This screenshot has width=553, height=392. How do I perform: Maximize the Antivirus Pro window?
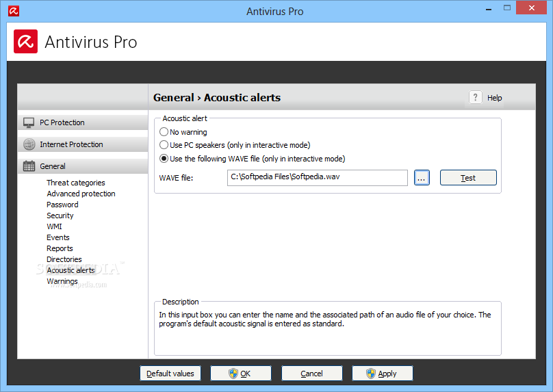(x=507, y=8)
